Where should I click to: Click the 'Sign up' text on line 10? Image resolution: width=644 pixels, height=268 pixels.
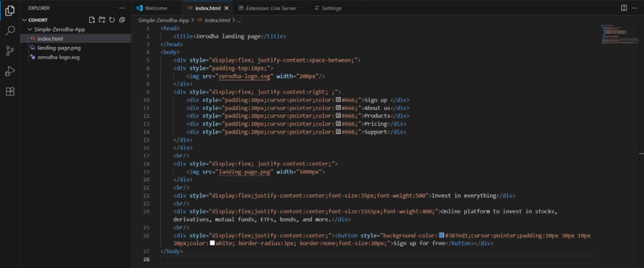(376, 100)
